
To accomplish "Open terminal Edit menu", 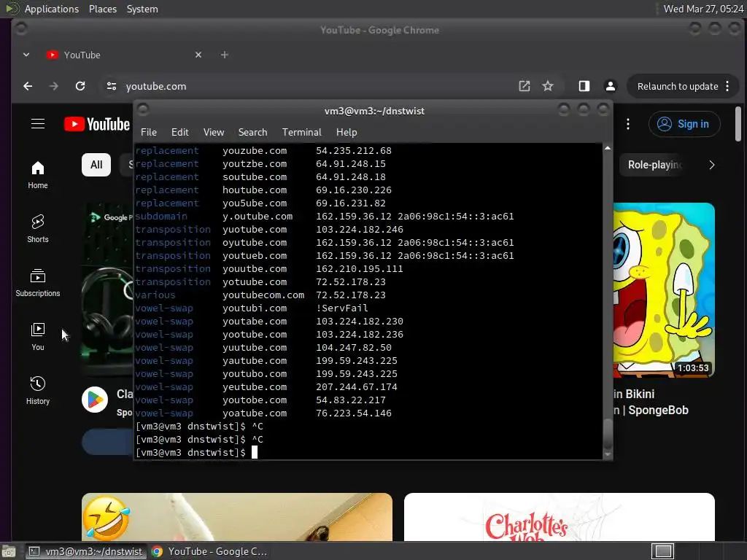I will coord(179,133).
